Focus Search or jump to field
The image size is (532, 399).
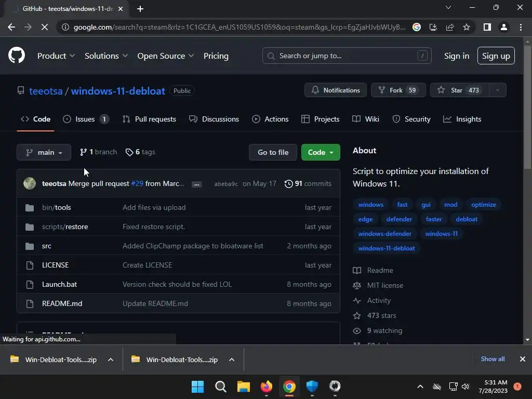347,56
